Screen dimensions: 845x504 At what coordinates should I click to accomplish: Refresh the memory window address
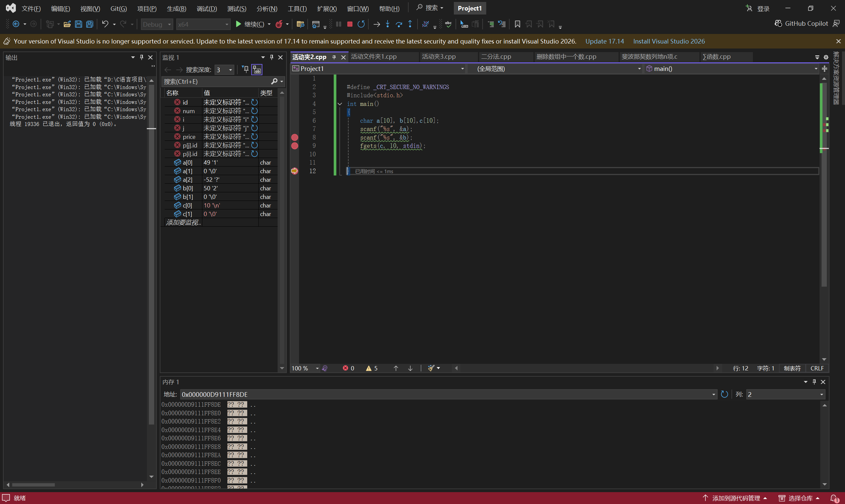click(725, 394)
